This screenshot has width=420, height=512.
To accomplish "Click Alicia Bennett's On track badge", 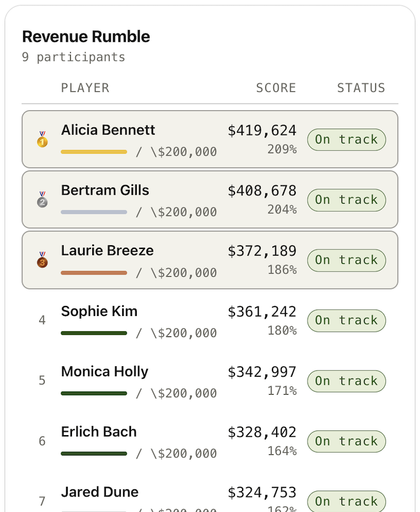I will tap(346, 139).
